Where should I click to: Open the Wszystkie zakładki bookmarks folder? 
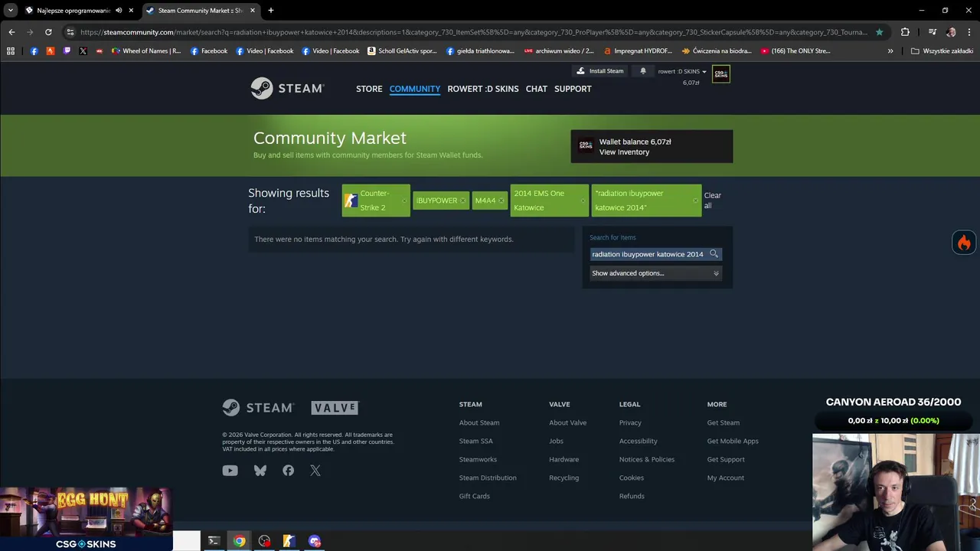pyautogui.click(x=942, y=51)
